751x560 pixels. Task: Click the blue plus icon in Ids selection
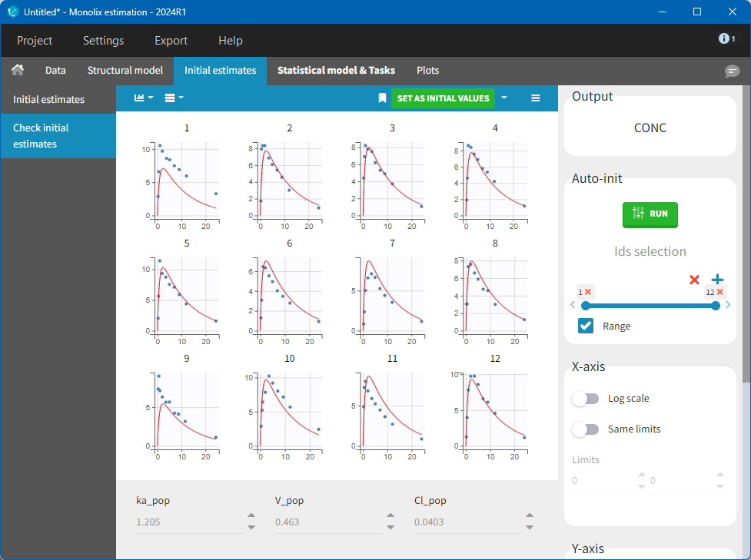click(x=717, y=280)
